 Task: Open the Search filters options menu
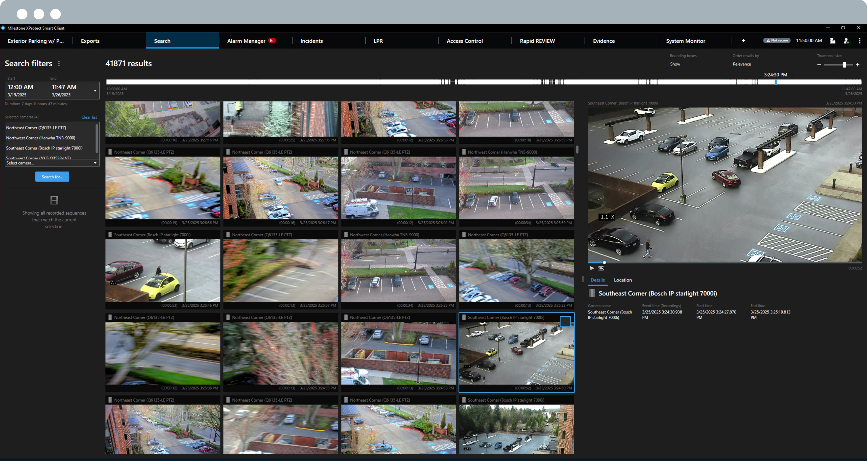point(59,64)
